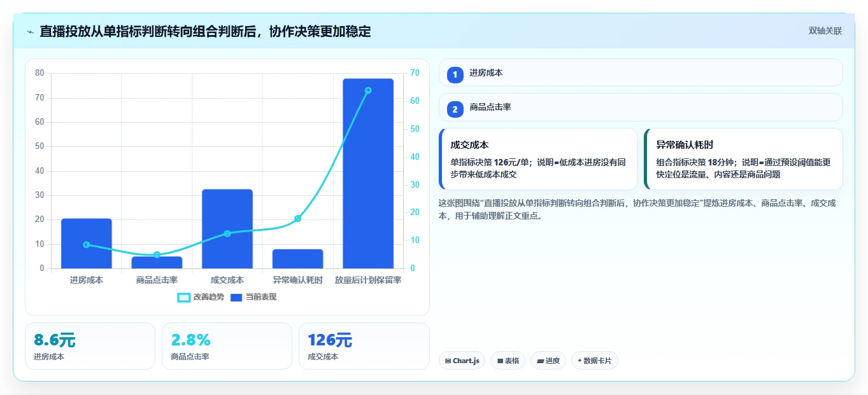Click the 异常确认耗时 x-axis label
The image size is (868, 395).
[297, 281]
